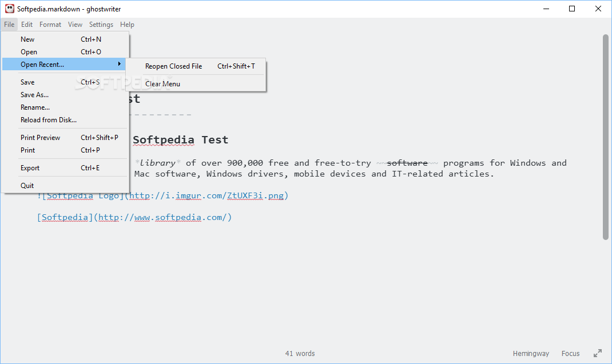Choose Print menu entry

click(65, 150)
